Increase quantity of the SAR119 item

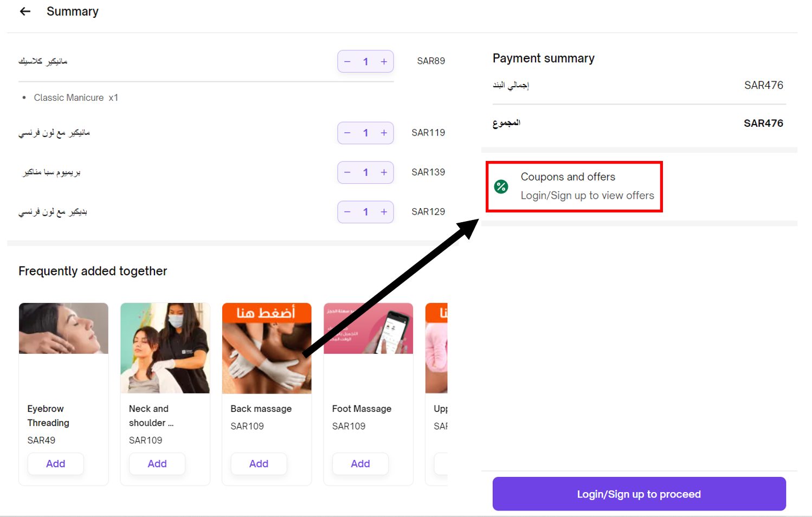pos(384,133)
